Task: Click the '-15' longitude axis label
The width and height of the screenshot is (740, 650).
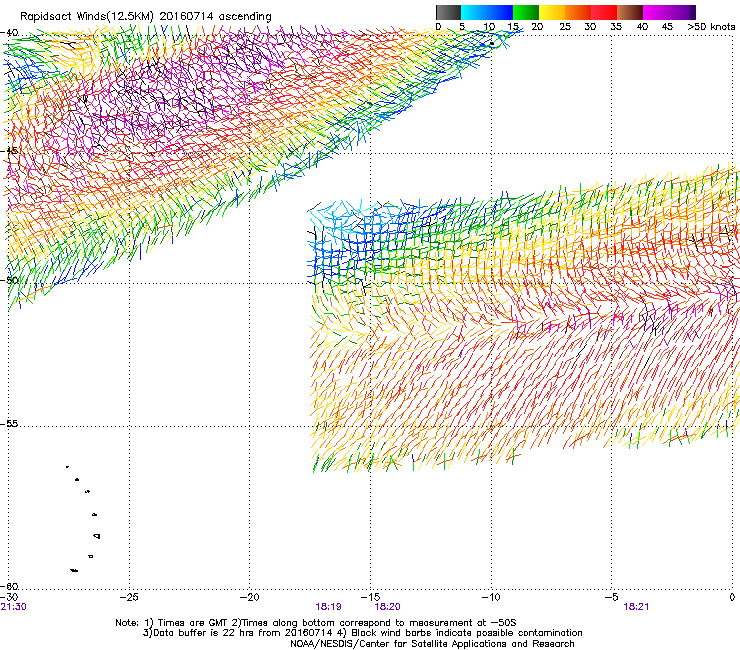Action: 370,597
